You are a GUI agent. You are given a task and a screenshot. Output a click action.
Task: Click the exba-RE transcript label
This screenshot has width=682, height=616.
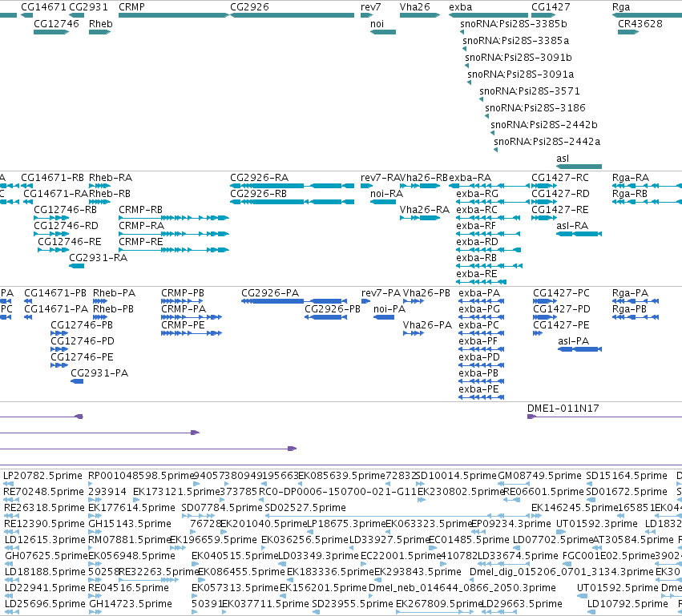point(477,274)
